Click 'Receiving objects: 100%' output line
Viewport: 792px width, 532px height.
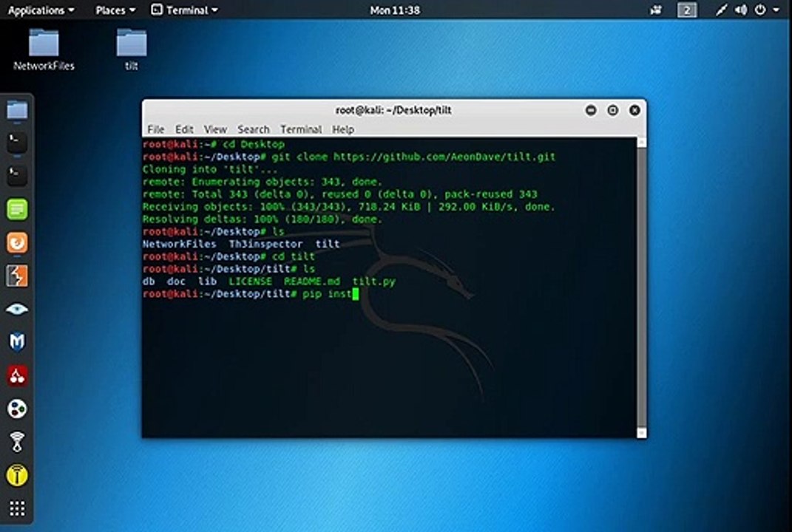[348, 207]
